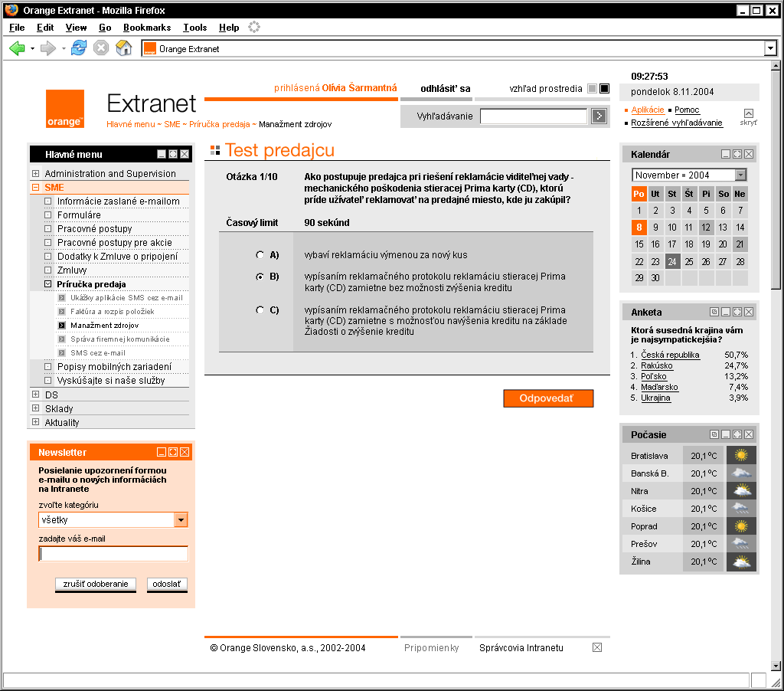Minimize the Hlavné menu panel
784x691 pixels.
[x=162, y=154]
